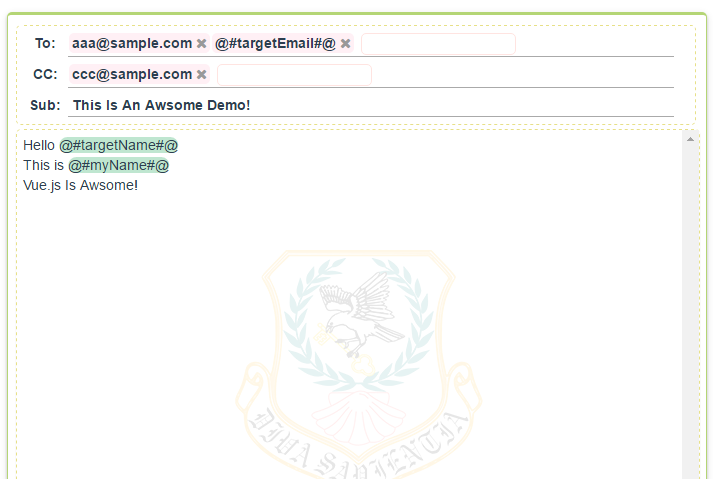Click the empty To recipient input box
Image resolution: width=713 pixels, height=479 pixels.
[x=438, y=44]
